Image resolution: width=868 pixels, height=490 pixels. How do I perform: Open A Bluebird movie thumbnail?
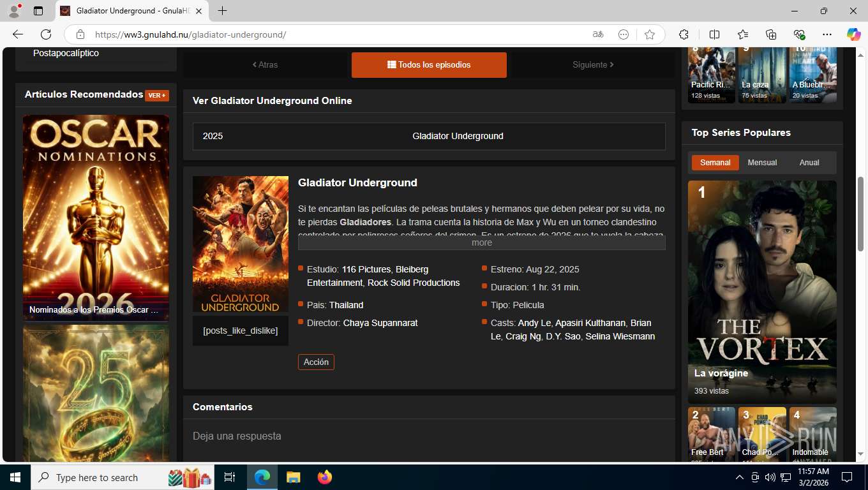[x=812, y=75]
